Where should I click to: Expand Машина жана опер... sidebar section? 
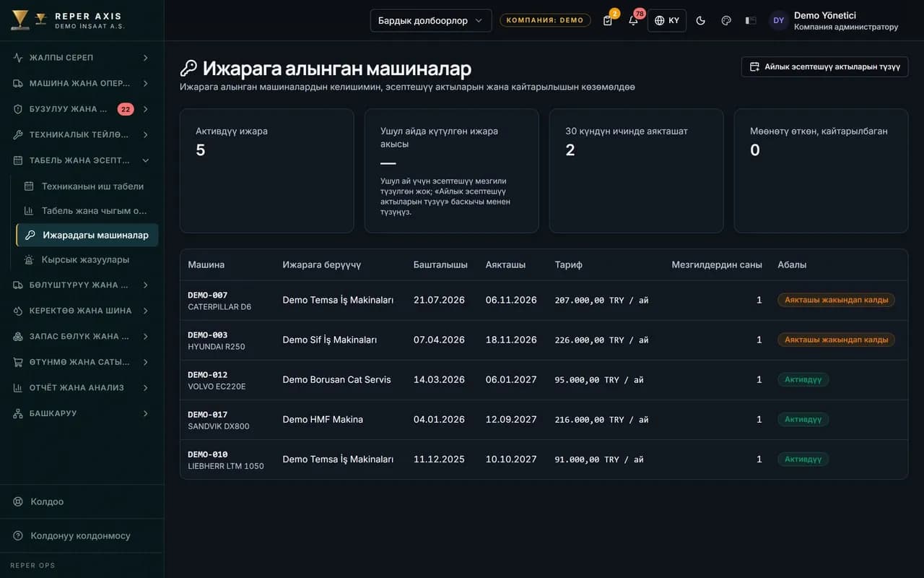pyautogui.click(x=82, y=83)
